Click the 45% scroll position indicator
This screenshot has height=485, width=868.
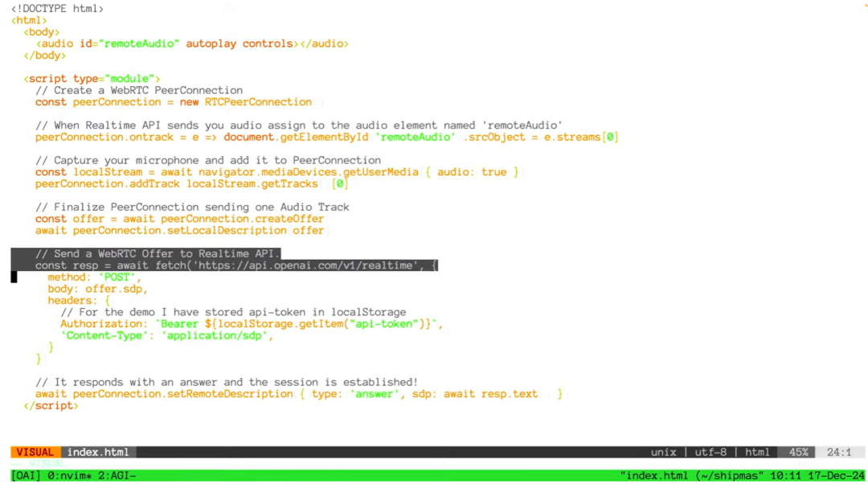(798, 452)
